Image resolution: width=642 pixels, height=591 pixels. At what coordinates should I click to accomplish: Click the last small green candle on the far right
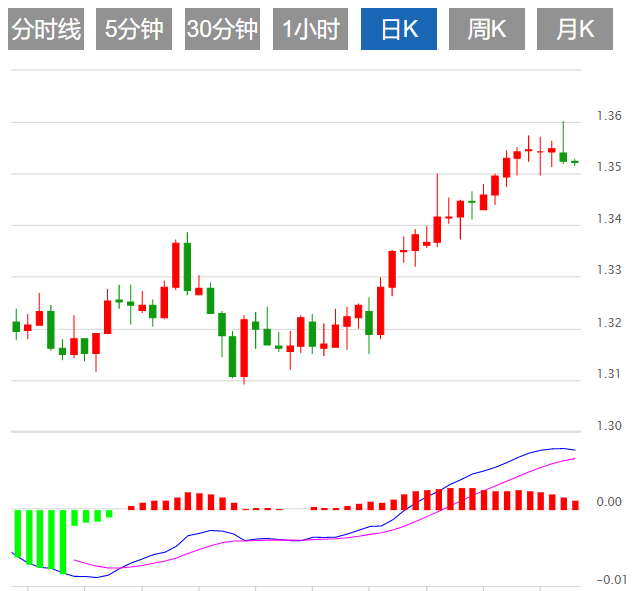click(575, 162)
